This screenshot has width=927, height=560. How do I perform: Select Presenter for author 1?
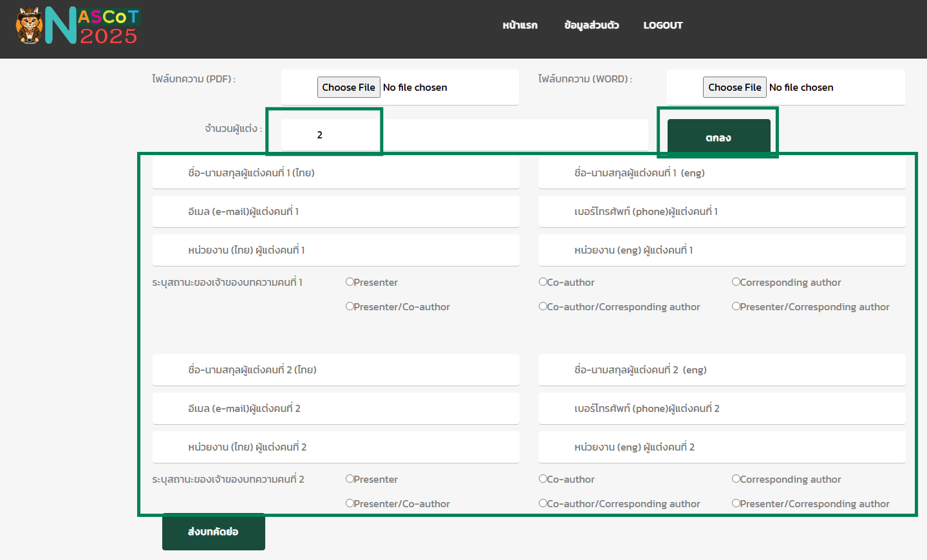(x=350, y=282)
